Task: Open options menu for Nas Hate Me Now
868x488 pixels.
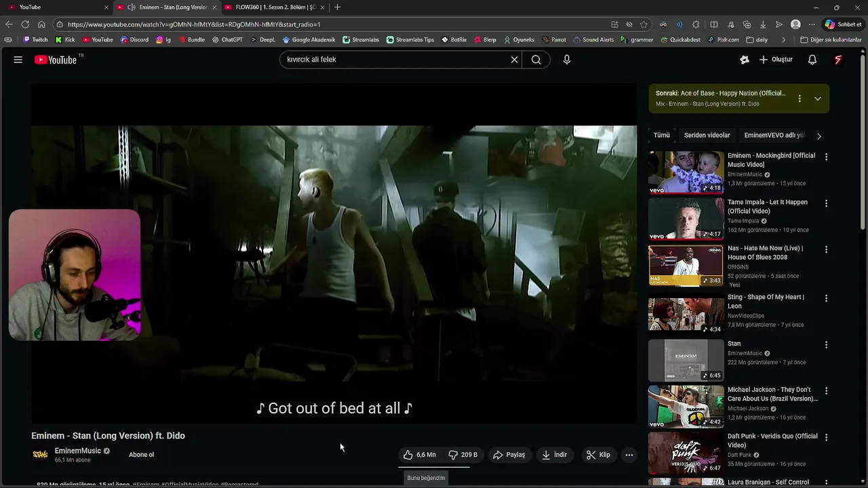Action: pyautogui.click(x=826, y=249)
